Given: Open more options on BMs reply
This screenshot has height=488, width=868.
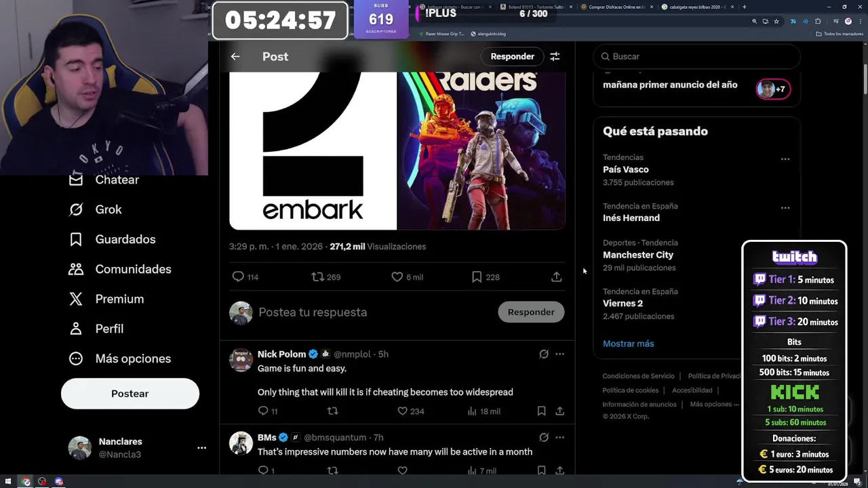Looking at the screenshot, I should pos(559,437).
